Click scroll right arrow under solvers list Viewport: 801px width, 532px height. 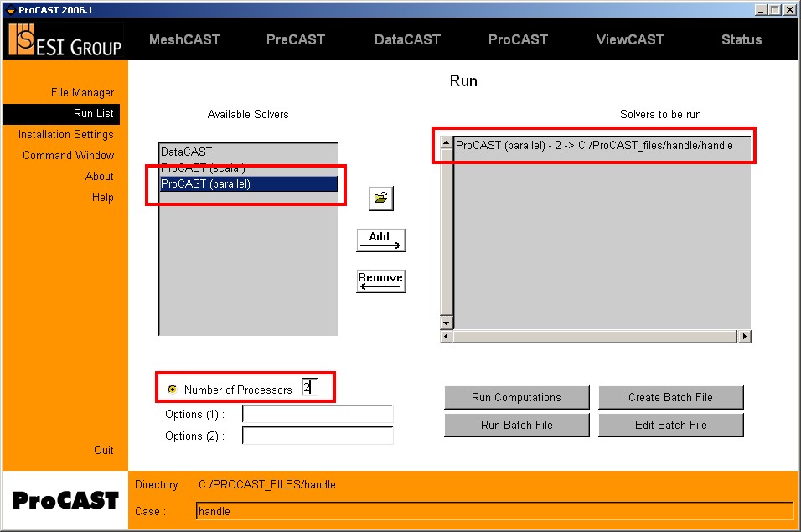pos(744,337)
